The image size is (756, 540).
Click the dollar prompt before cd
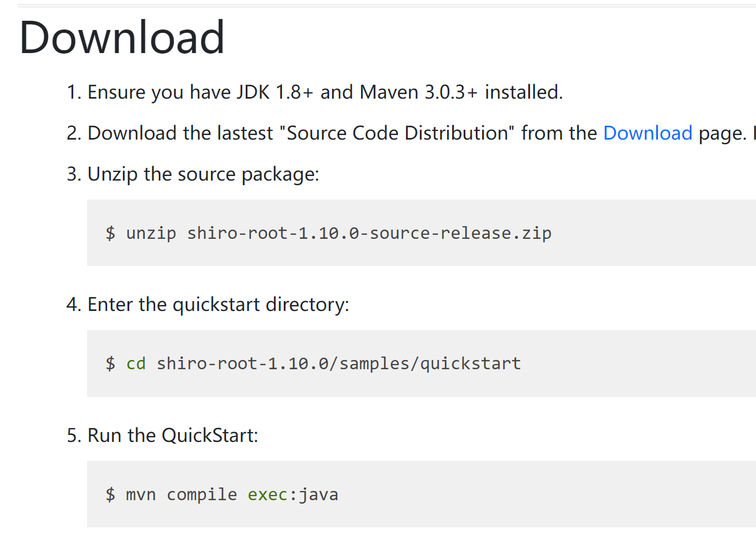111,363
